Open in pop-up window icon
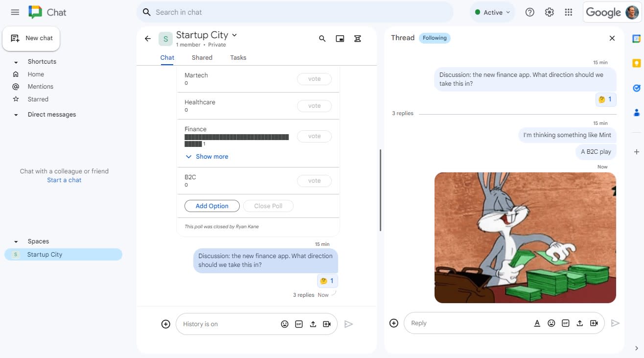Viewport: 644px width, 358px height. pos(340,38)
